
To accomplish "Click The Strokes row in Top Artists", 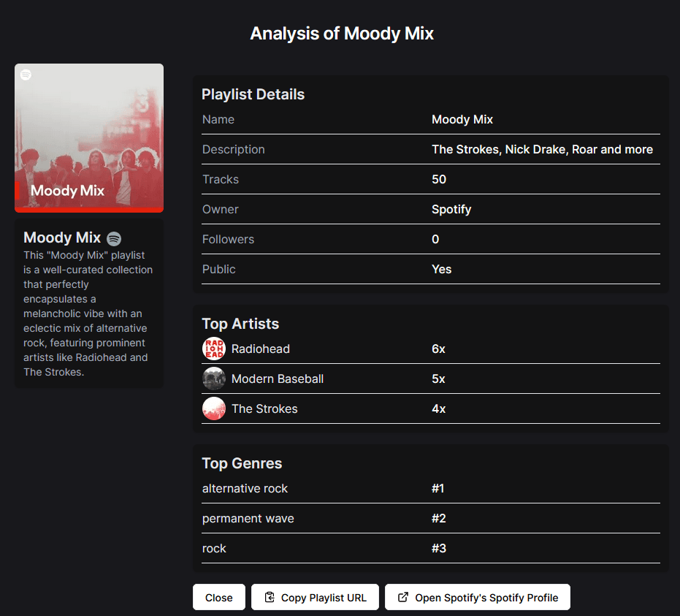I will (x=264, y=408).
